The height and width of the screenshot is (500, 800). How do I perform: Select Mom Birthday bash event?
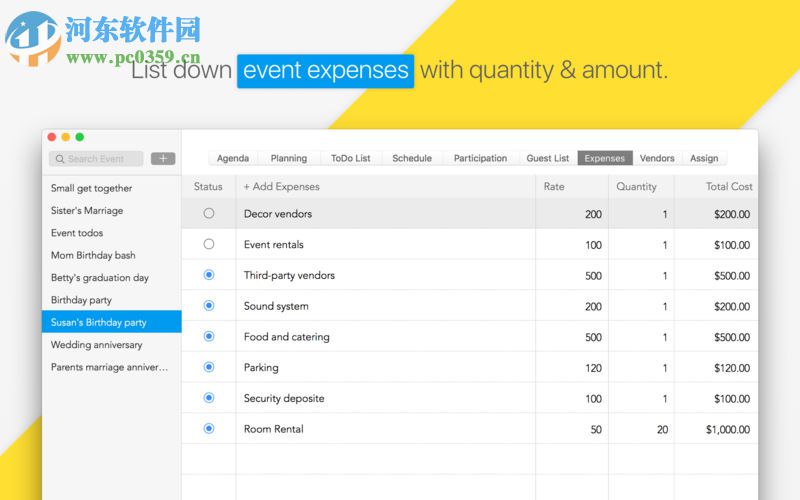point(112,255)
